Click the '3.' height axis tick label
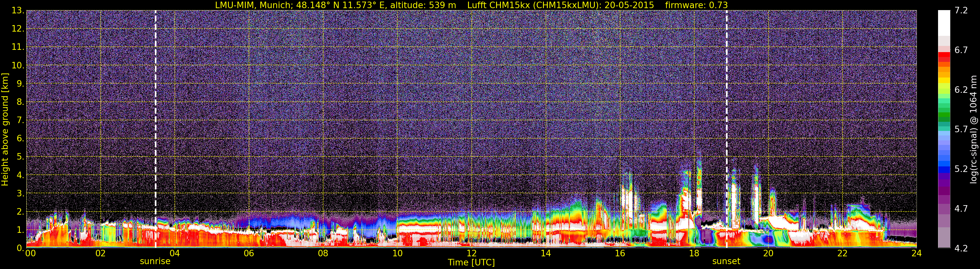Viewport: 980px width, 269px height. (20, 193)
